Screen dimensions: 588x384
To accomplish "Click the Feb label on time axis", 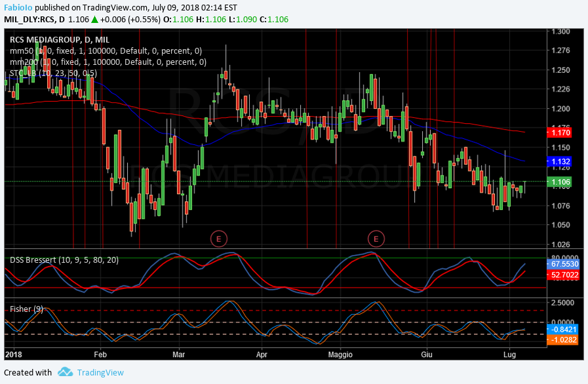I will tap(100, 355).
